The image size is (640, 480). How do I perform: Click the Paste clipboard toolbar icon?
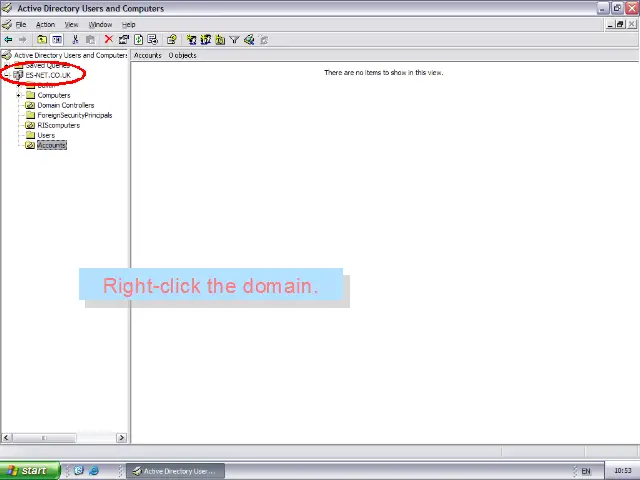(x=90, y=40)
